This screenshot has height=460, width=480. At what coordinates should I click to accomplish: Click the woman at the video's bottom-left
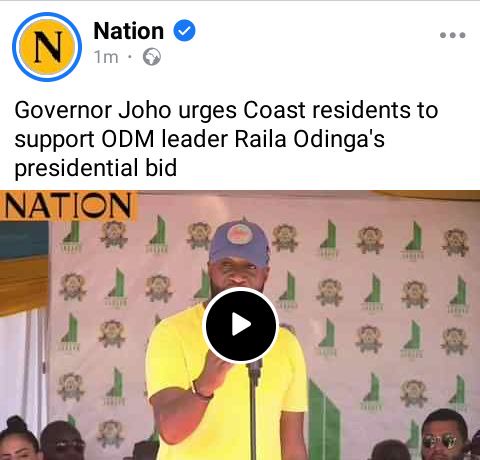point(20,438)
